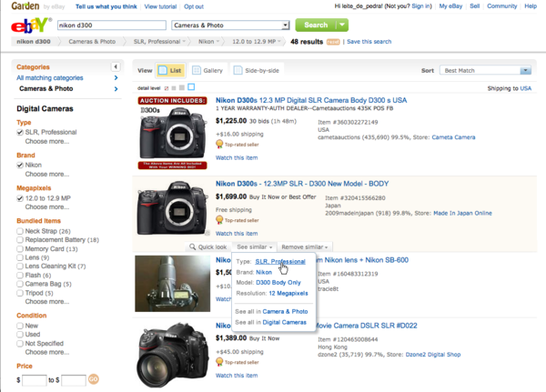
Task: Check the Not Specified condition
Action: [x=20, y=344]
